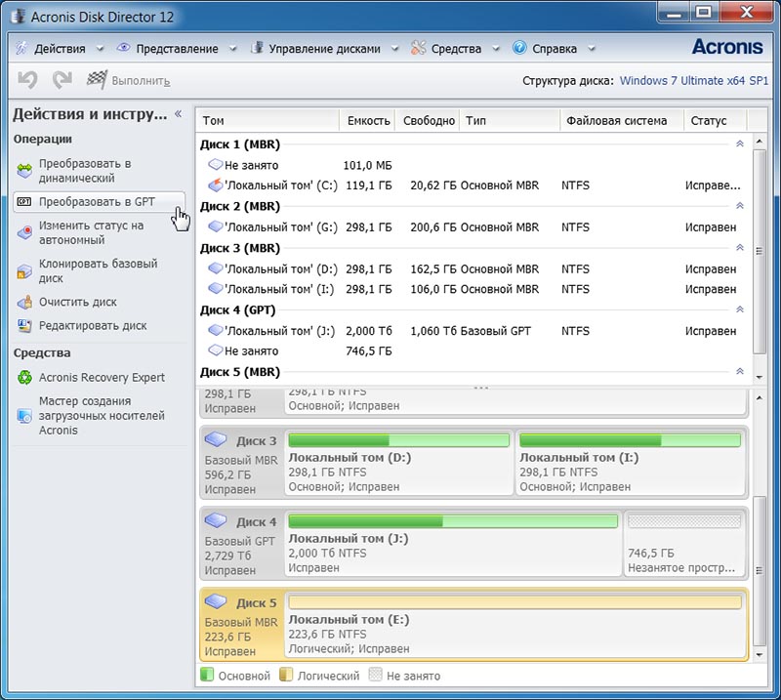Click scroll-down arrow of volume list
Screen dimensions: 781x700
click(x=760, y=377)
